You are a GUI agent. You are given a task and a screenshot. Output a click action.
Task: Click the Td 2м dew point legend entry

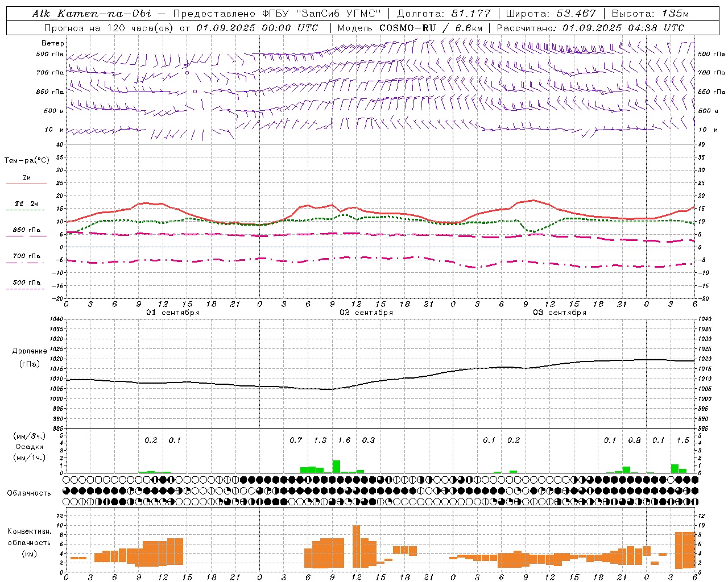click(x=27, y=203)
